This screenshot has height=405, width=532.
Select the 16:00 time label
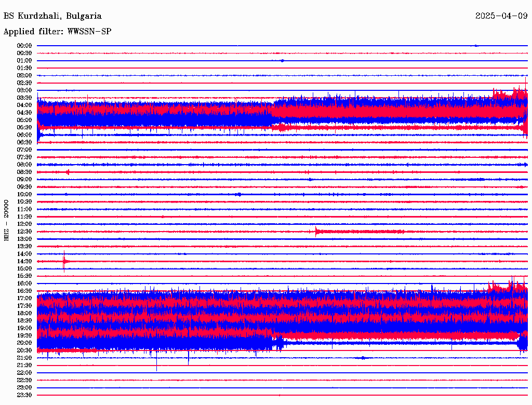[24, 283]
